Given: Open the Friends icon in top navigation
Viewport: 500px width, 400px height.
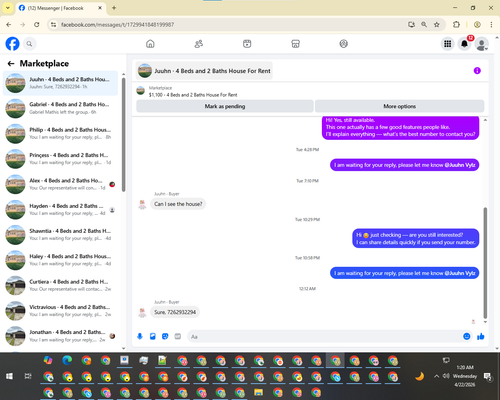Looking at the screenshot, I should (199, 44).
